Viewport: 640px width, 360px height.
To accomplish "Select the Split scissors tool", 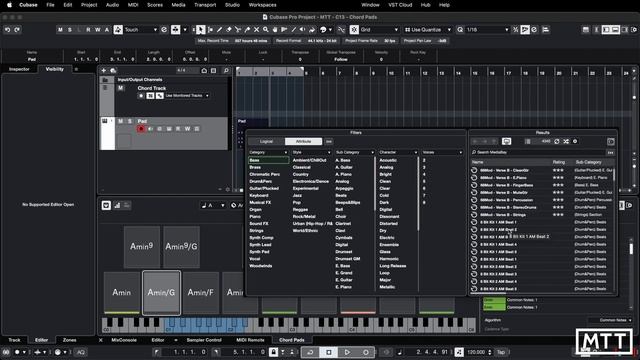I will click(238, 30).
